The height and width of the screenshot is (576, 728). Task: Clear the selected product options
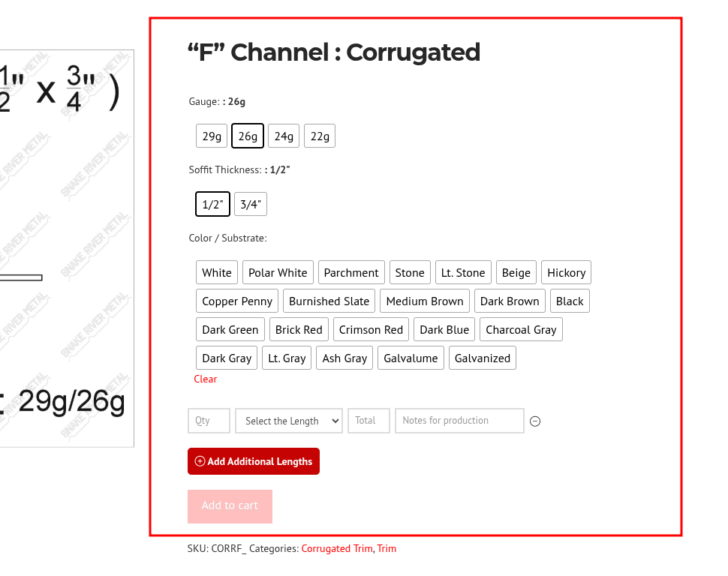205,379
